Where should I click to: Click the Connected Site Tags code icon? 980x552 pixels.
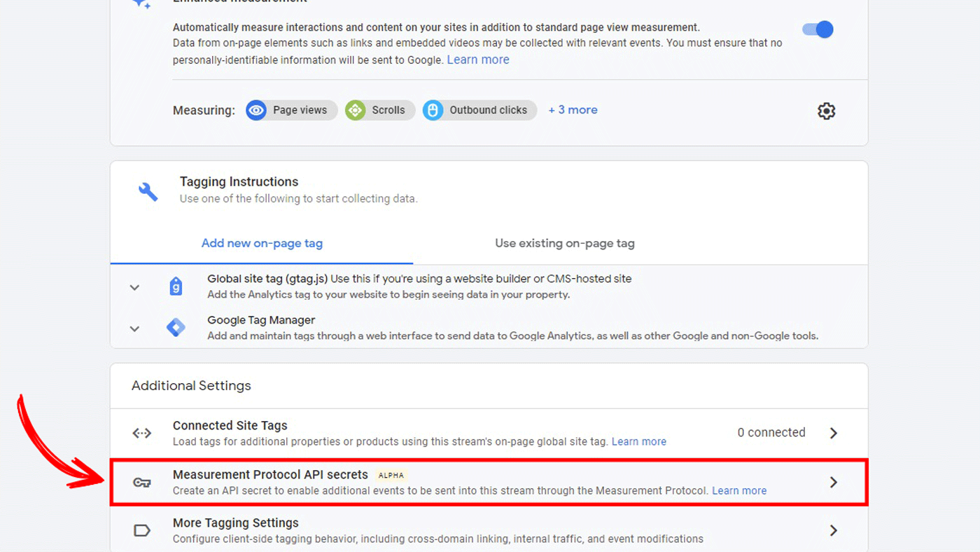pyautogui.click(x=142, y=433)
